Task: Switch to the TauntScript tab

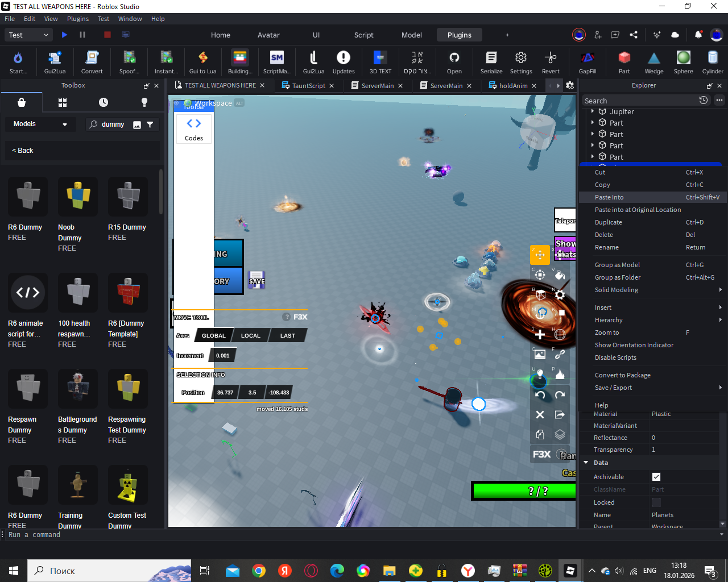Action: (x=308, y=86)
